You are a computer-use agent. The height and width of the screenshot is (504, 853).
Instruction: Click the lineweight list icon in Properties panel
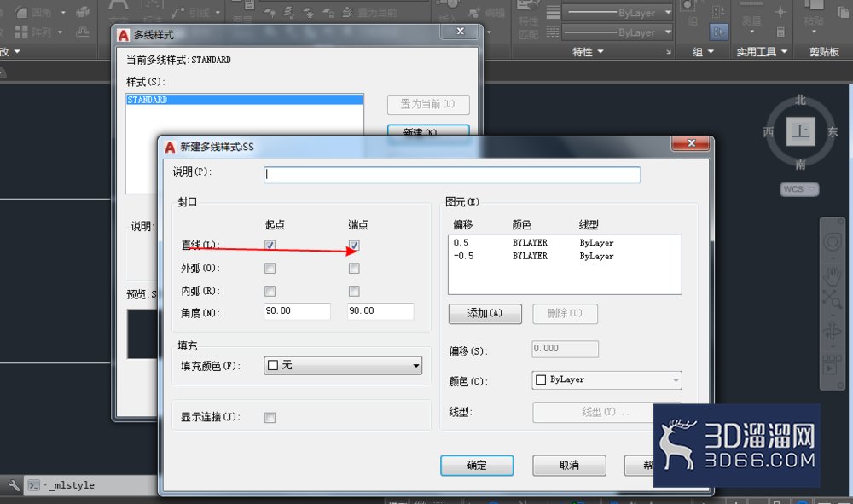point(552,13)
